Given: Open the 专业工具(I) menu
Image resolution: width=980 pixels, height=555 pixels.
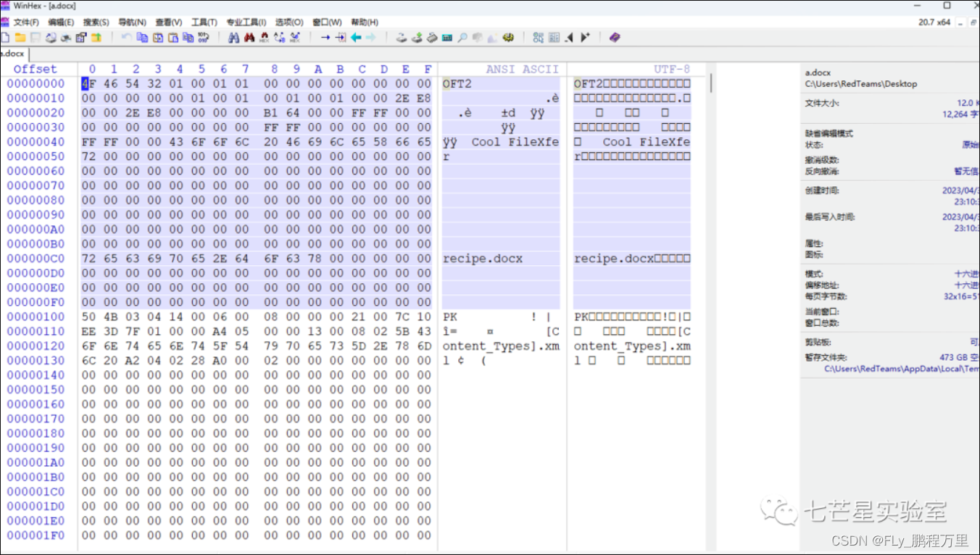Looking at the screenshot, I should point(246,22).
